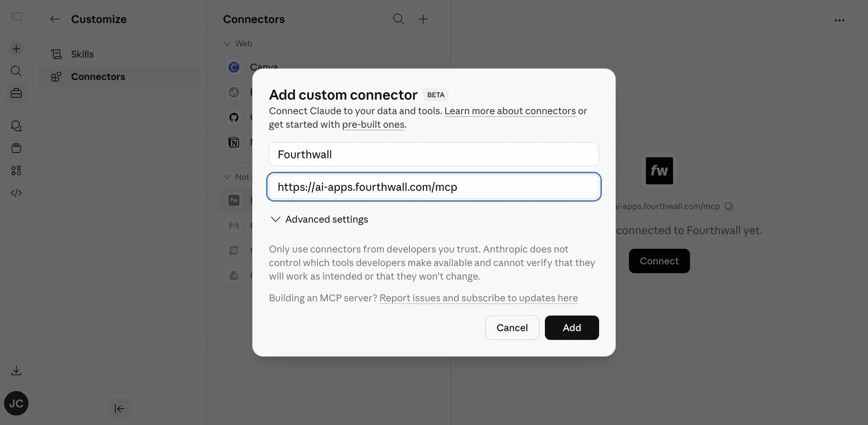Select the GitHub connector
Viewport: 868px width, 425px height.
pyautogui.click(x=233, y=117)
